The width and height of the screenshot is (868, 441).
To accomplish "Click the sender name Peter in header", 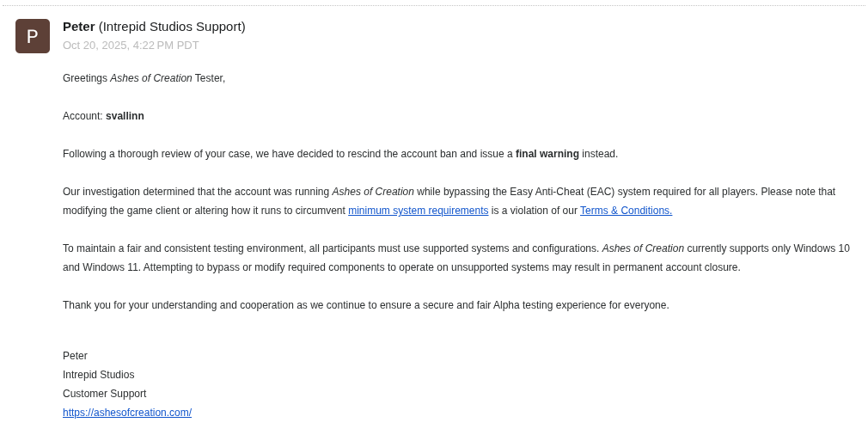I will tap(78, 27).
